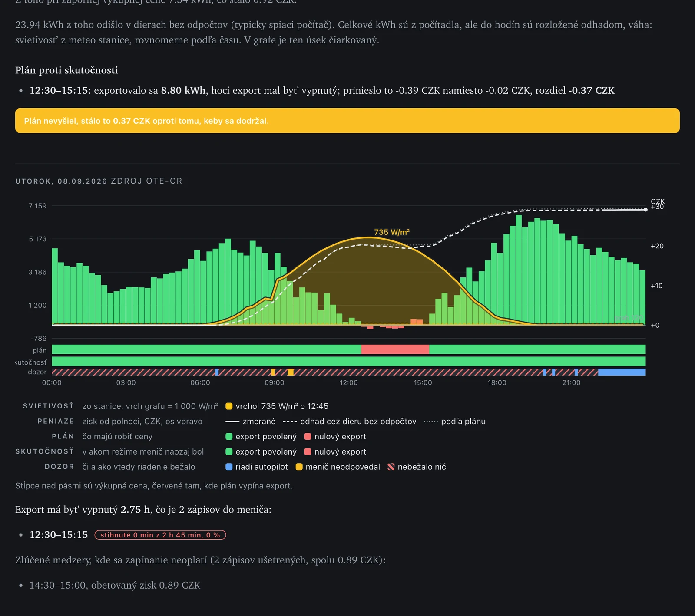Screen dimensions: 695x616
Task: Click the 7 159 value on the left axis
Action: pyautogui.click(x=38, y=206)
